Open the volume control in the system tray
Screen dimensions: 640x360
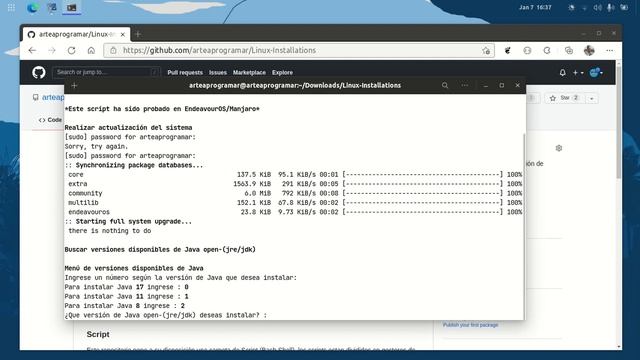597,7
